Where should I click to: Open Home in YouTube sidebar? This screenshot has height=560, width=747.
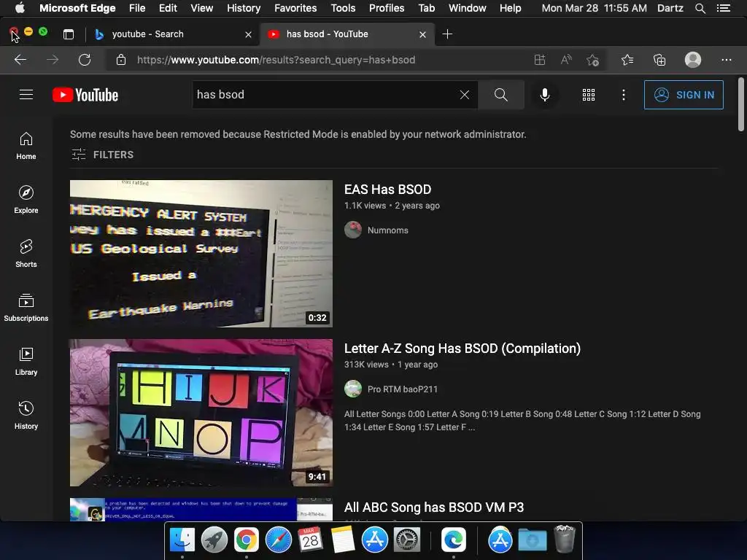coord(26,146)
